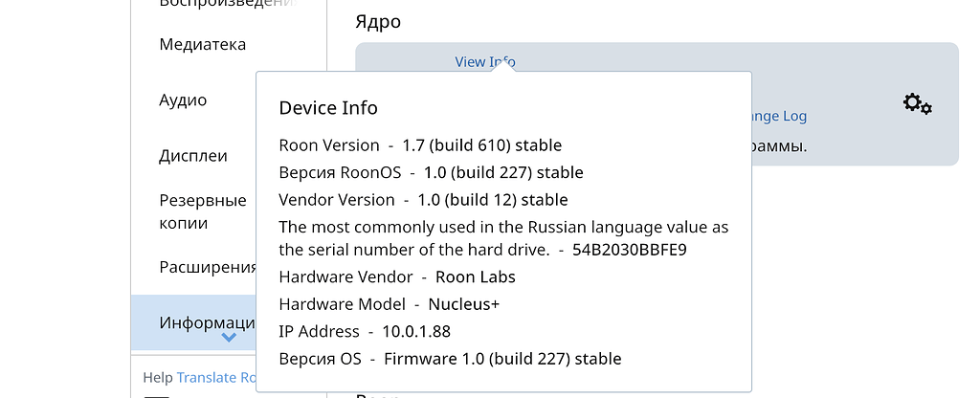Switch to the Аудио settings section
This screenshot has height=398, width=980.
pyautogui.click(x=183, y=99)
